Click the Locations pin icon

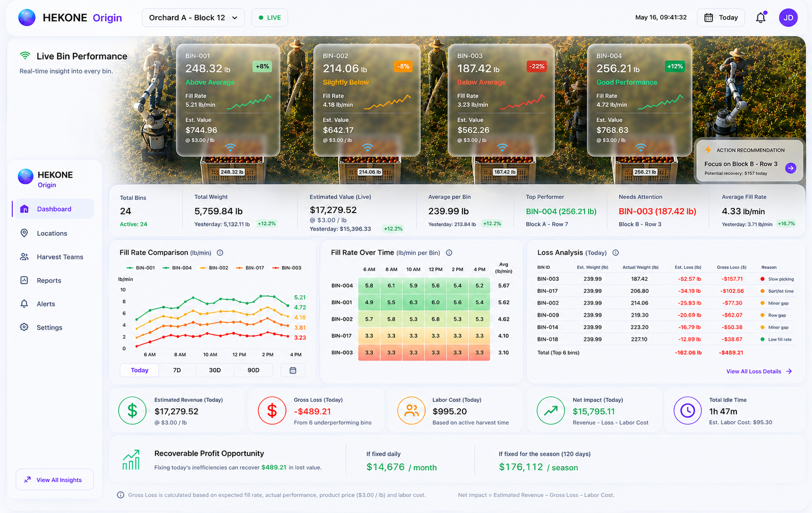pos(24,233)
